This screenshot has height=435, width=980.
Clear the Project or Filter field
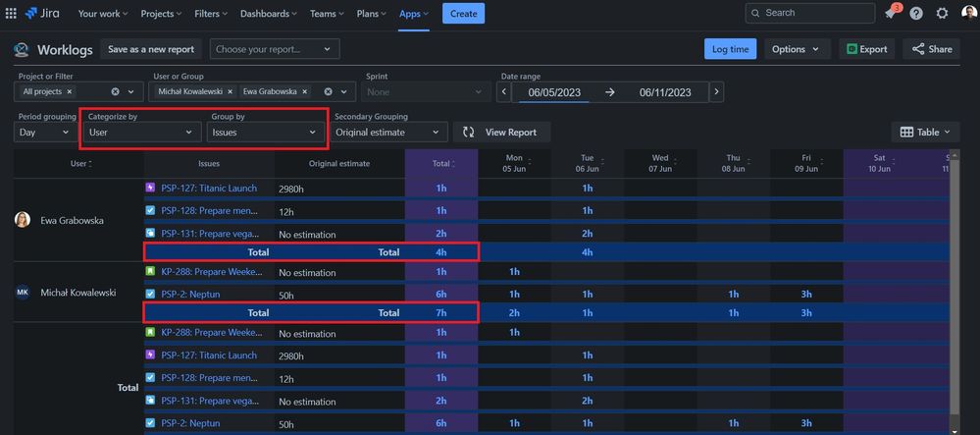[115, 91]
